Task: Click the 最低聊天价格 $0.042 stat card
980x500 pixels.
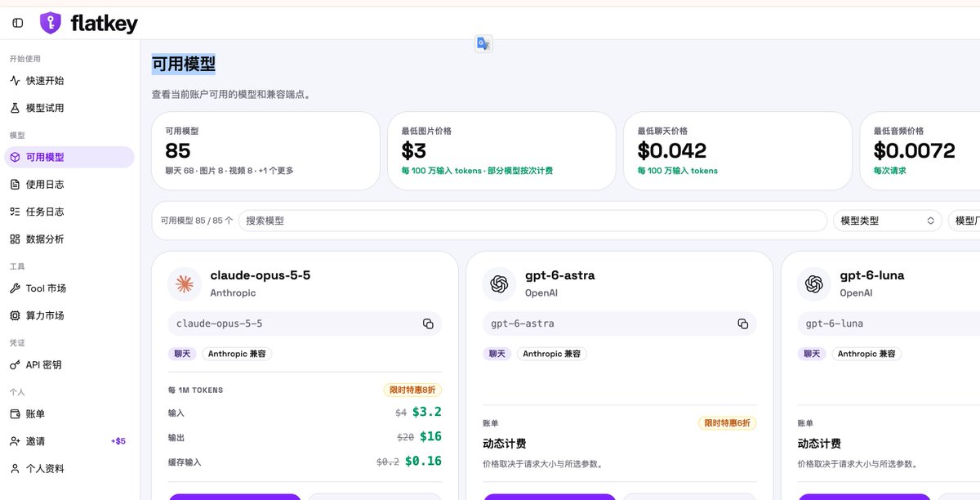Action: 738,151
